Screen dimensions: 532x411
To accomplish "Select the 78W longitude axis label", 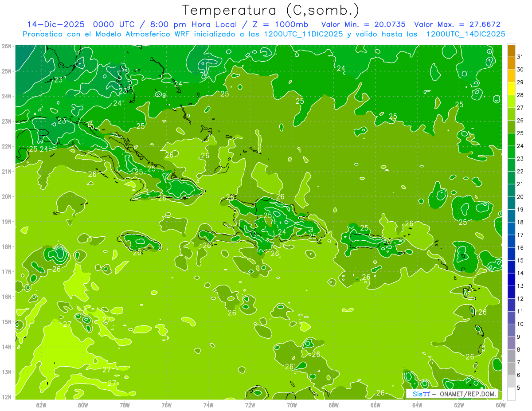I will 125,405.
